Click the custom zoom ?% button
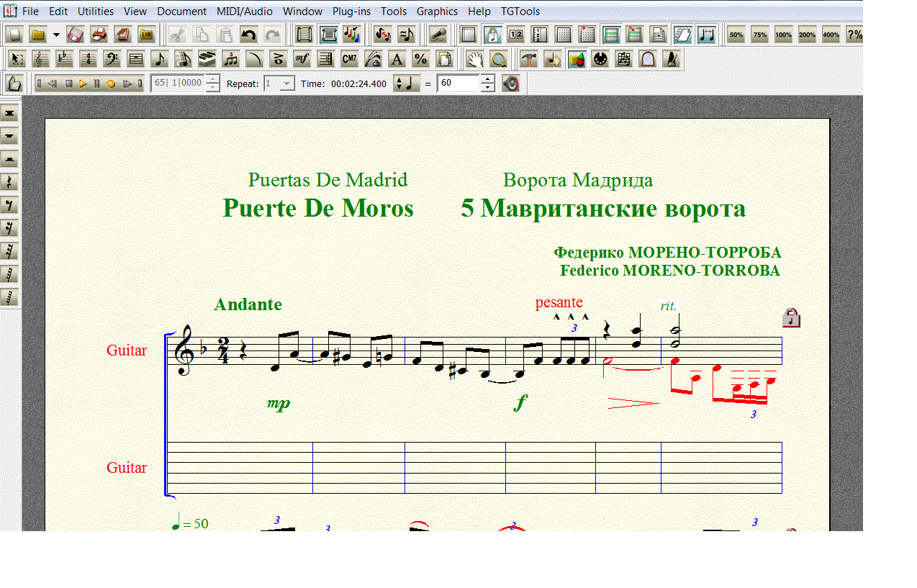The height and width of the screenshot is (588, 917). pos(854,35)
